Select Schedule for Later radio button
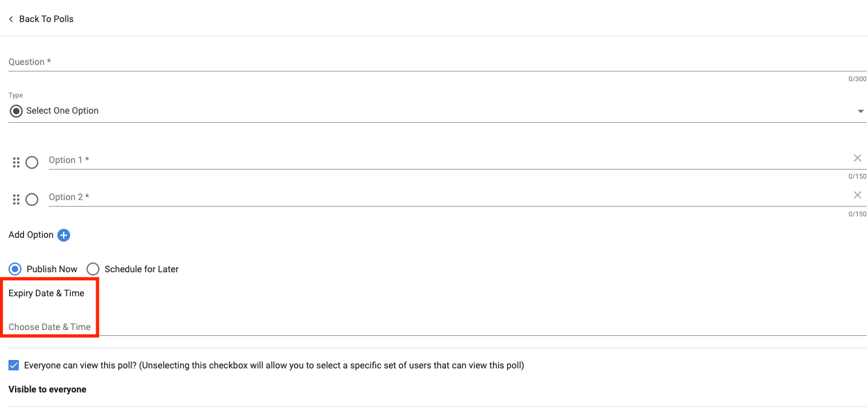The image size is (868, 410). click(x=93, y=269)
